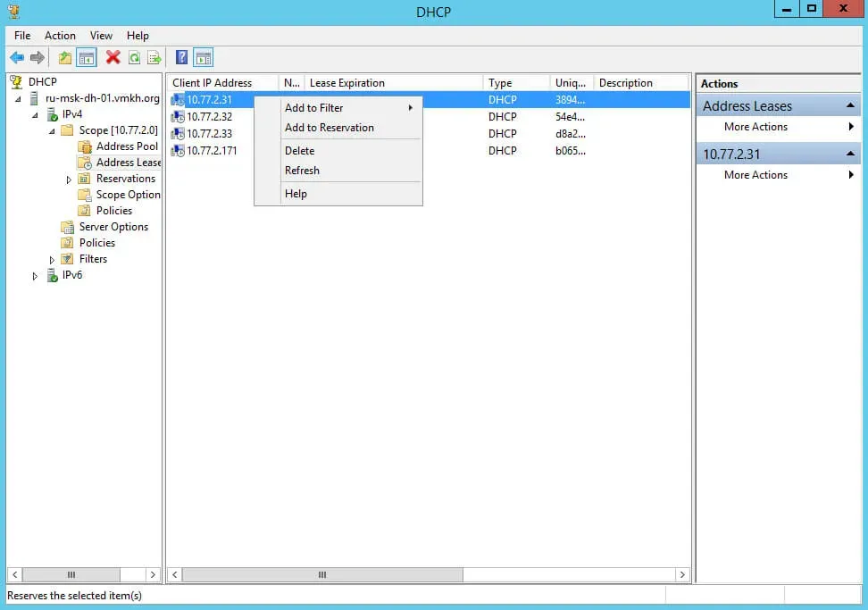
Task: Open the File menu
Action: [22, 36]
